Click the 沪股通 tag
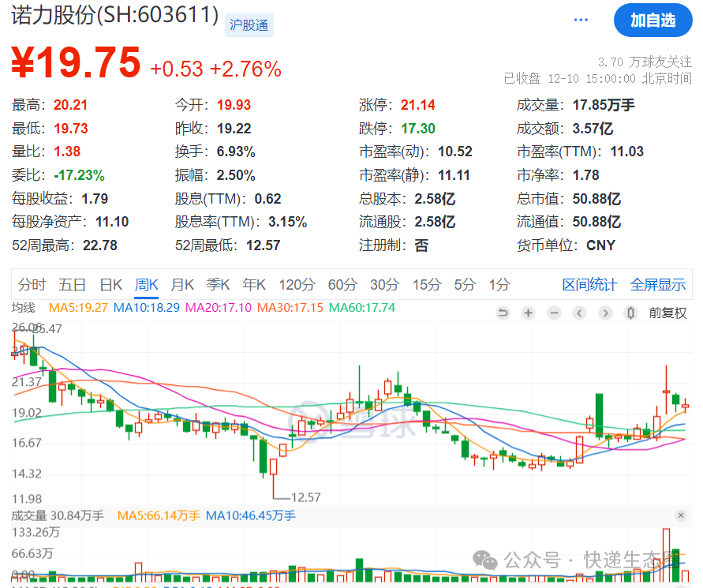 249,25
